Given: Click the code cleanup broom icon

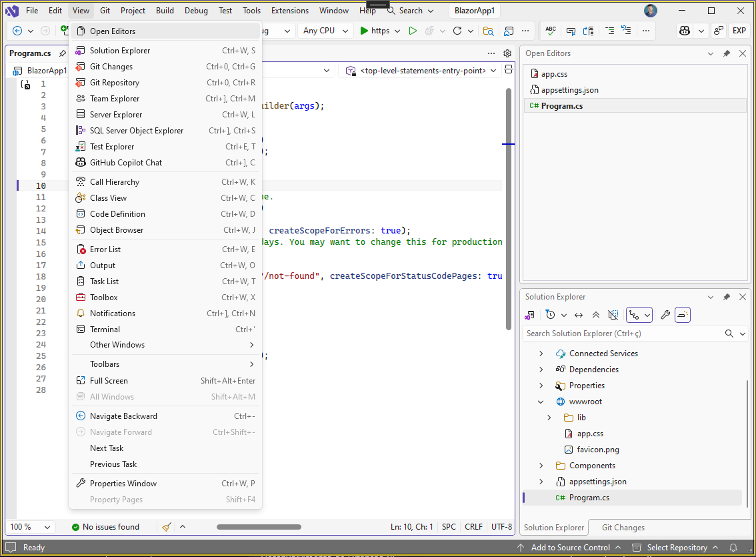Looking at the screenshot, I should [167, 527].
